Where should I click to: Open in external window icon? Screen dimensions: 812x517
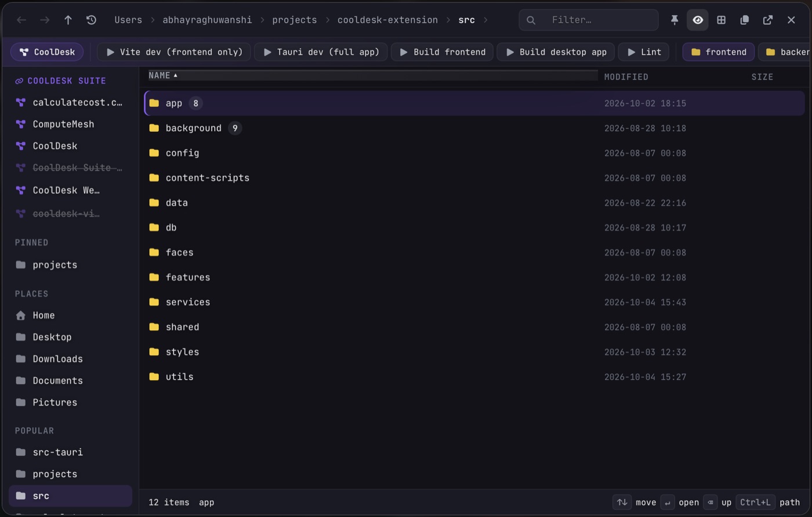click(x=768, y=20)
